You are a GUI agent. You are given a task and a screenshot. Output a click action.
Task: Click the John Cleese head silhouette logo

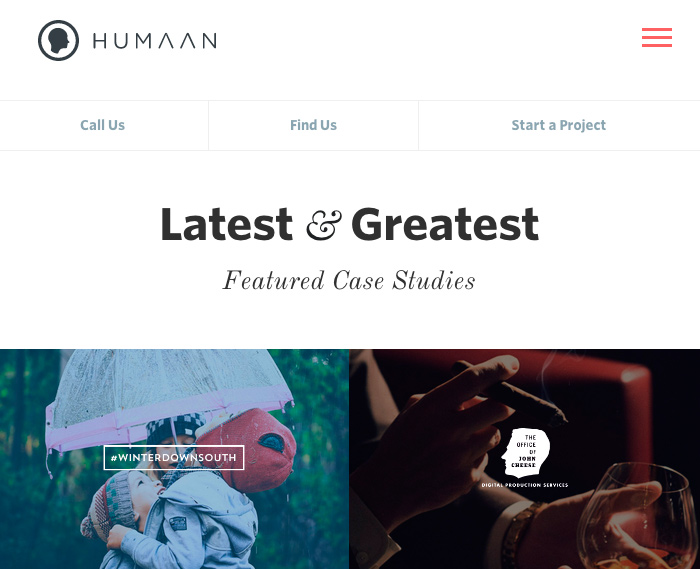tap(525, 453)
